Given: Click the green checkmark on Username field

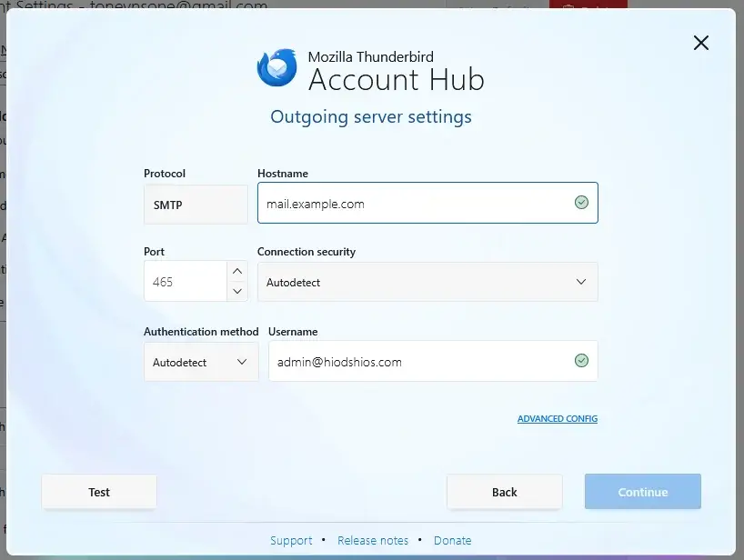Looking at the screenshot, I should click(x=581, y=360).
